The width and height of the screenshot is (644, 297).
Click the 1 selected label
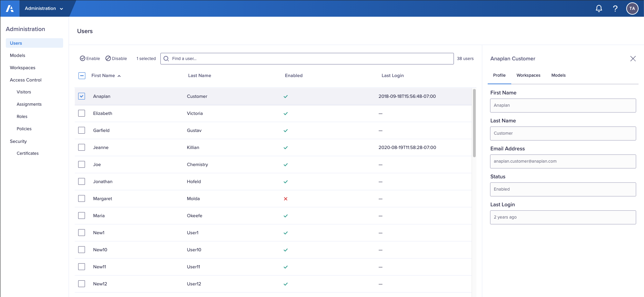146,59
